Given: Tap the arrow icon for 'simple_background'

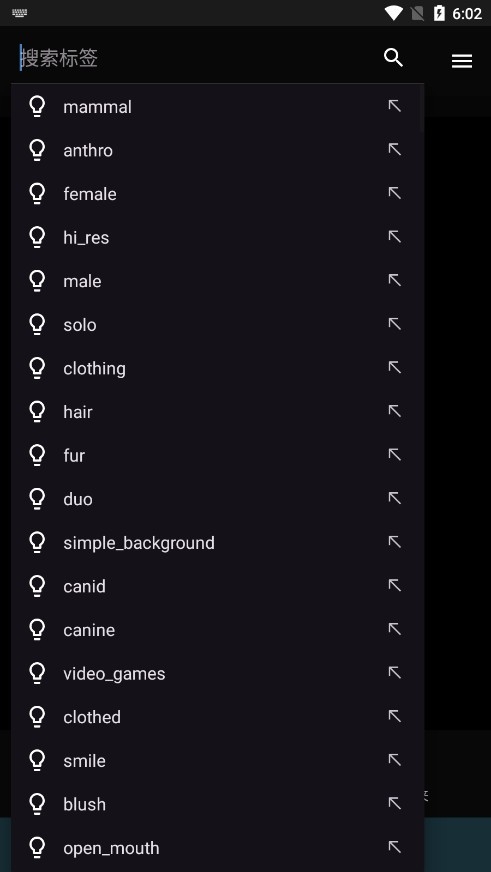Looking at the screenshot, I should click(394, 542).
